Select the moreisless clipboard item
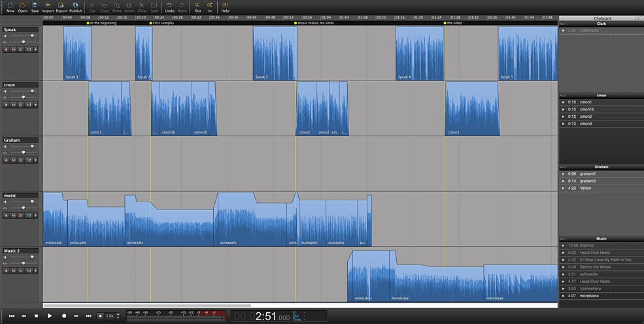 [600, 296]
